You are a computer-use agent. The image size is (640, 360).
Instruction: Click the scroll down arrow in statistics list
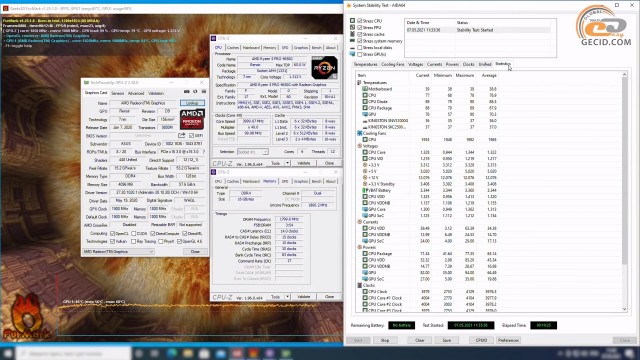click(624, 309)
